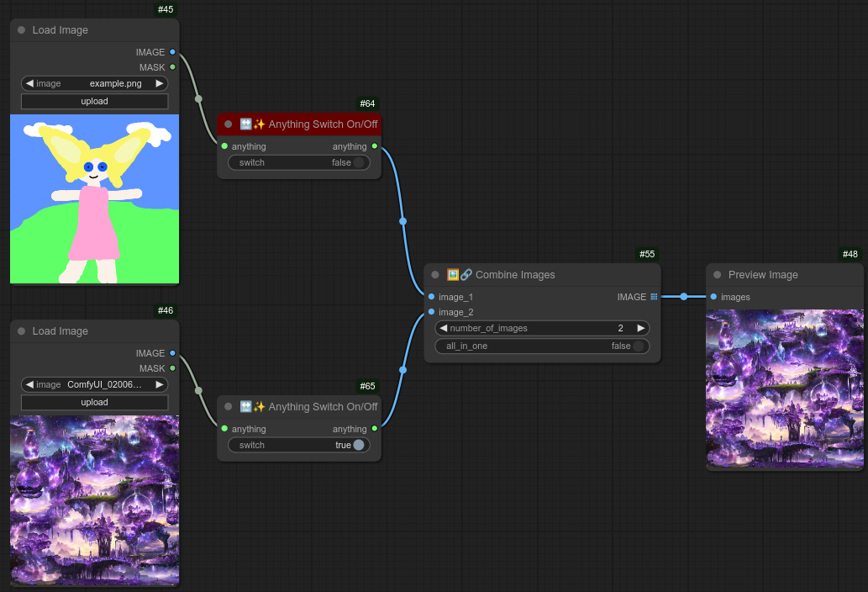
Task: Increase number_of_images with the right arrow
Action: tap(640, 328)
